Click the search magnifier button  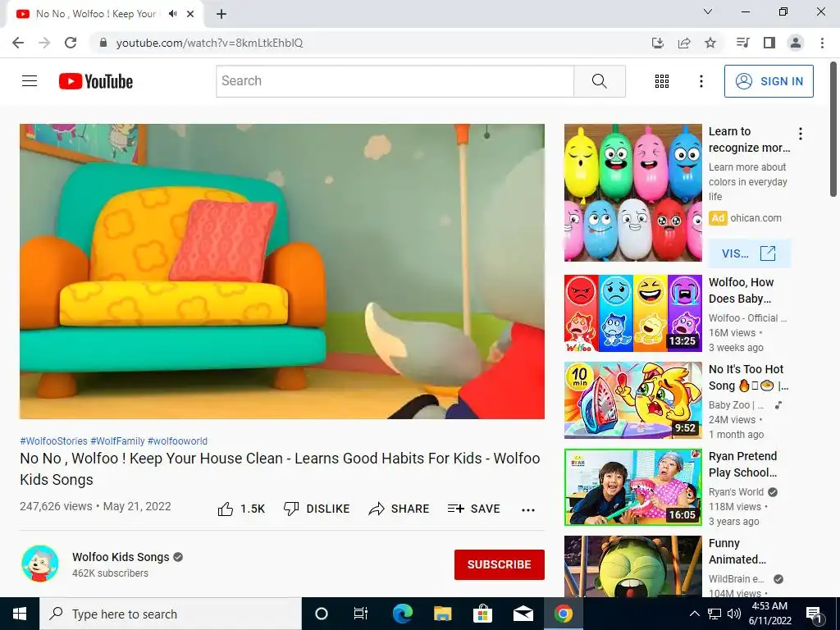(600, 81)
